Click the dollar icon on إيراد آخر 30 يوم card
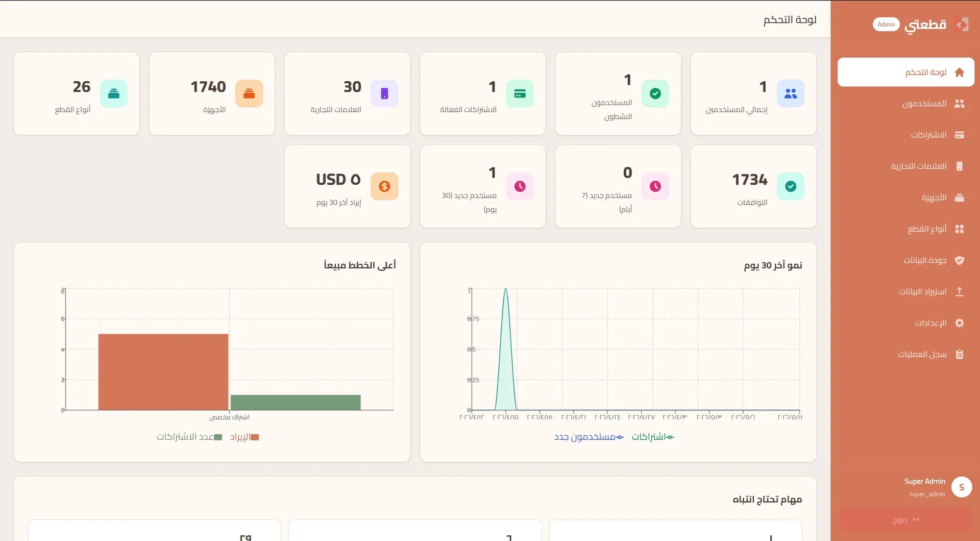 (384, 186)
